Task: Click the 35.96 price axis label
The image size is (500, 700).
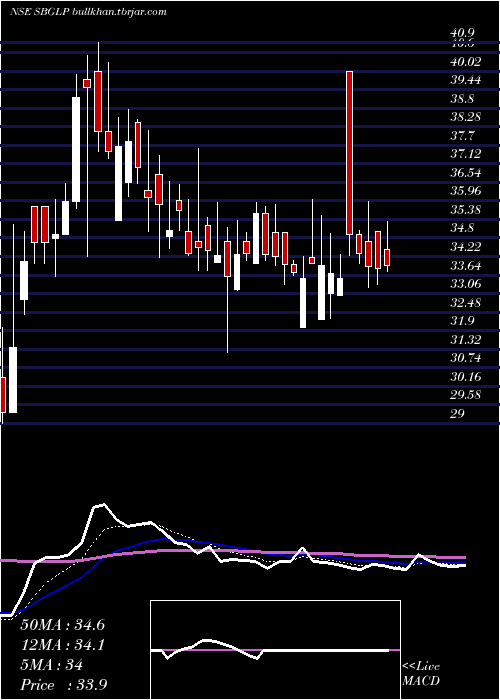Action: click(465, 192)
